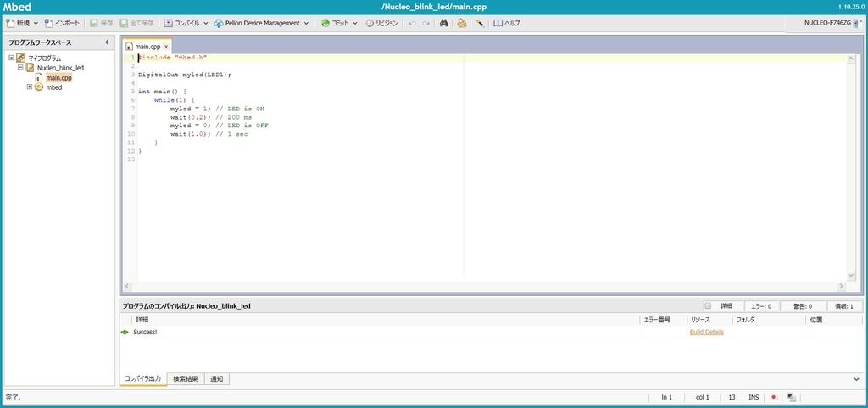Click the コミット (Commit) toolbar button

coord(335,23)
